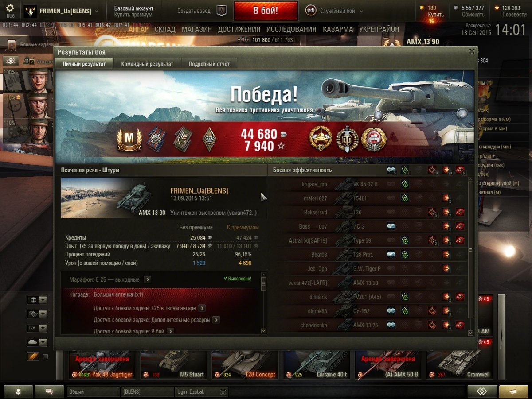
Task: Click the gold coins balance icon
Action: pos(422,8)
